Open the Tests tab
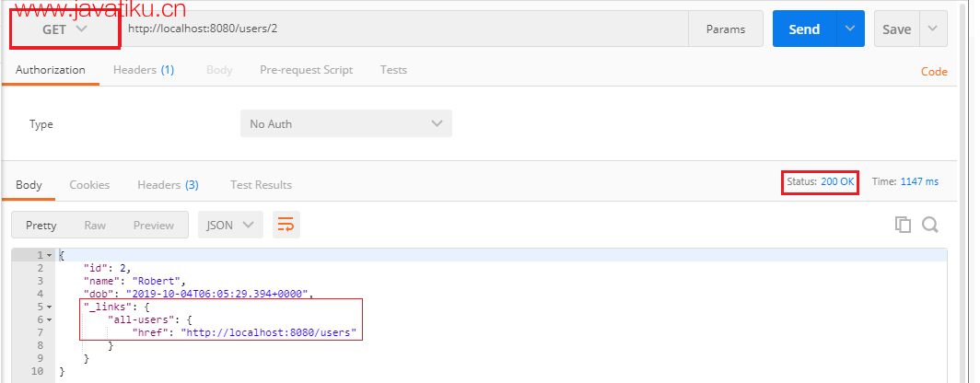 [x=394, y=70]
